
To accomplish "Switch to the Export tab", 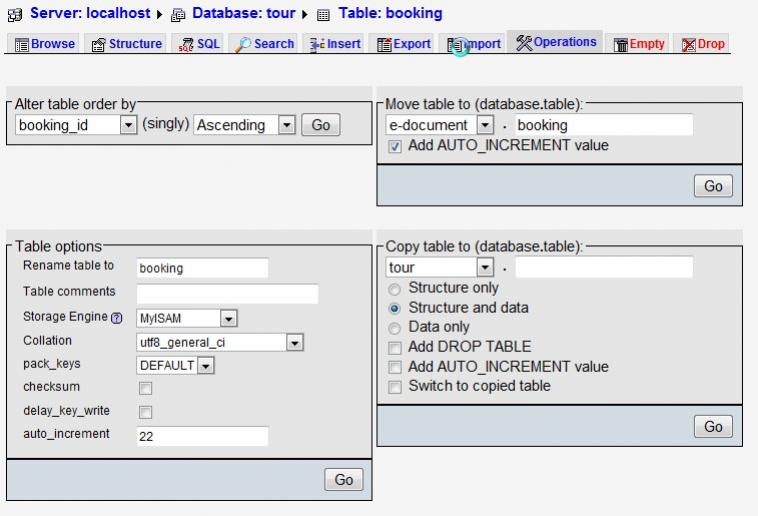I will tap(404, 44).
